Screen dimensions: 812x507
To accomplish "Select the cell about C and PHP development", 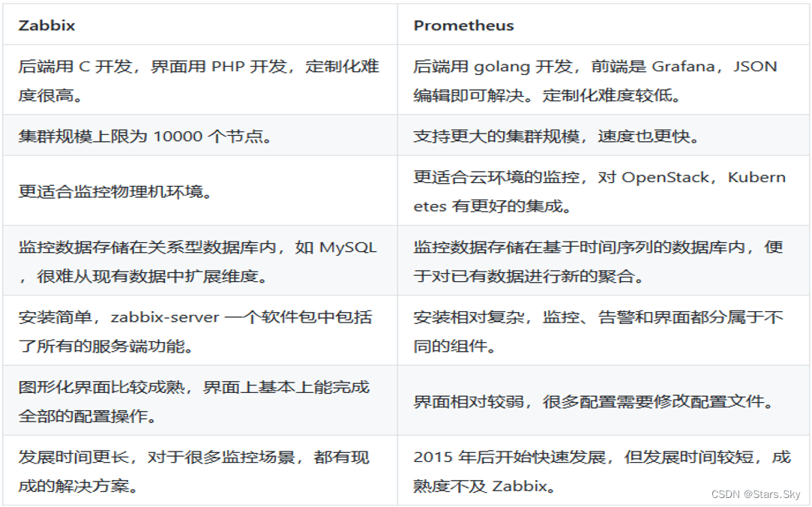I will (200, 79).
